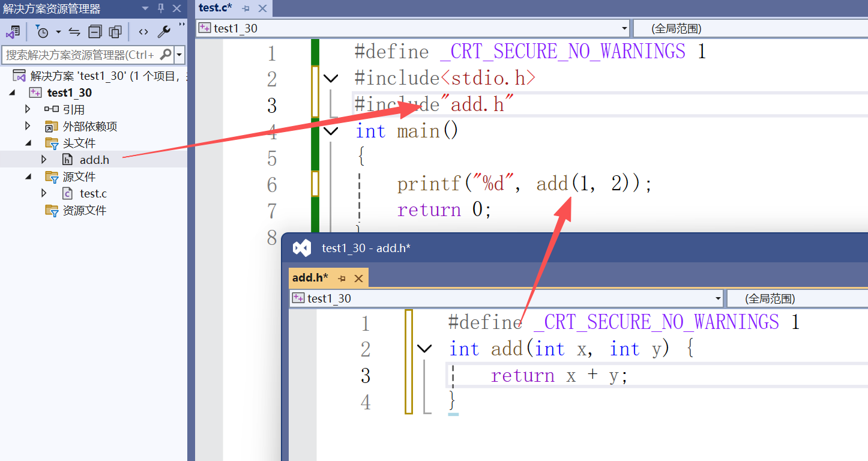
Task: Click 'return 0;' in test.c
Action: click(x=444, y=210)
